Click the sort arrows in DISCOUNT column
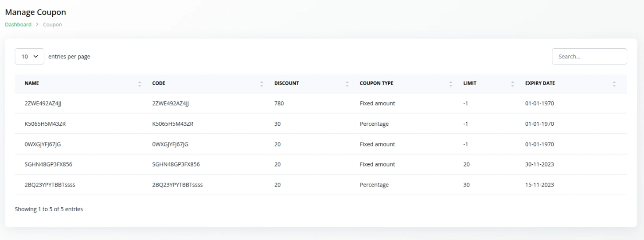The height and width of the screenshot is (240, 644). (347, 83)
